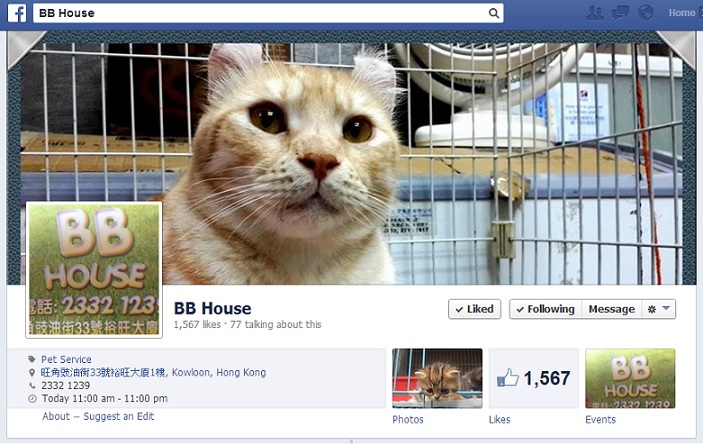Open the Events tab thumbnail

click(x=630, y=378)
